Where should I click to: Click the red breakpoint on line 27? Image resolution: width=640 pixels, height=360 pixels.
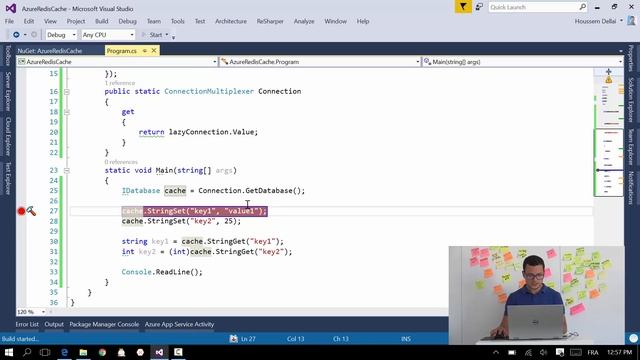click(x=21, y=211)
